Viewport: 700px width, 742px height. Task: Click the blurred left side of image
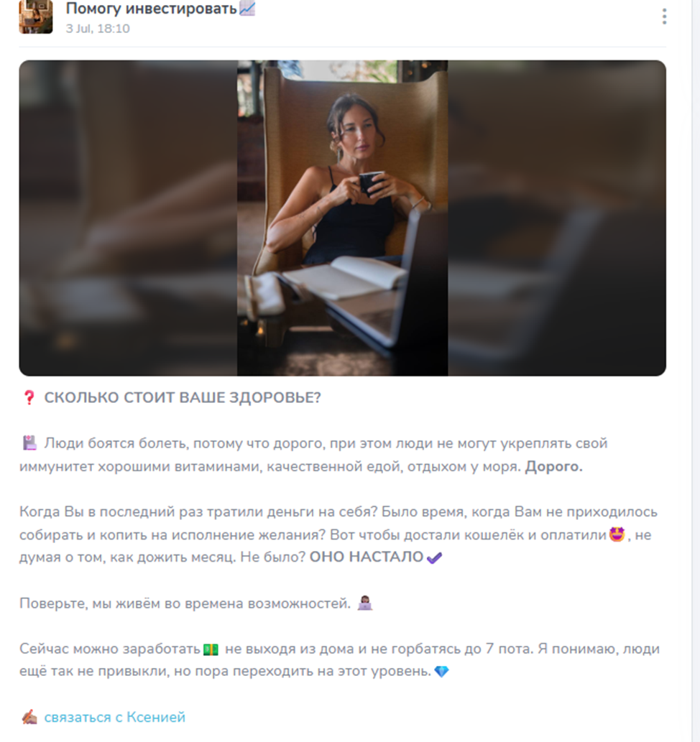[x=128, y=218]
